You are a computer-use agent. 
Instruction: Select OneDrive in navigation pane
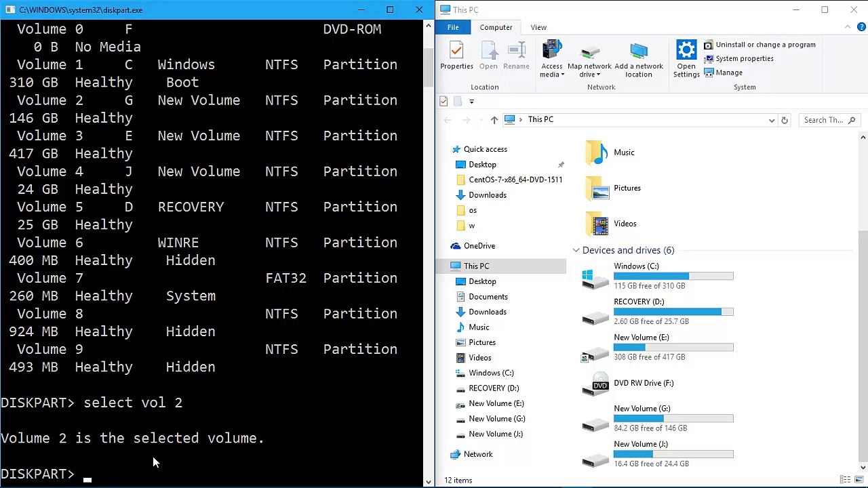[479, 246]
